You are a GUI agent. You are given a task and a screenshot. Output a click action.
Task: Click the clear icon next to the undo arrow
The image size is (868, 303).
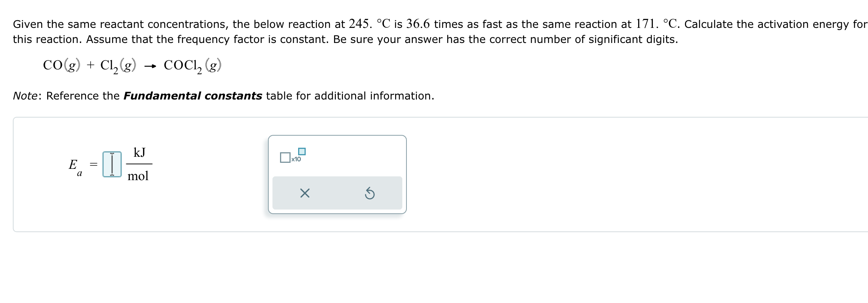click(305, 193)
